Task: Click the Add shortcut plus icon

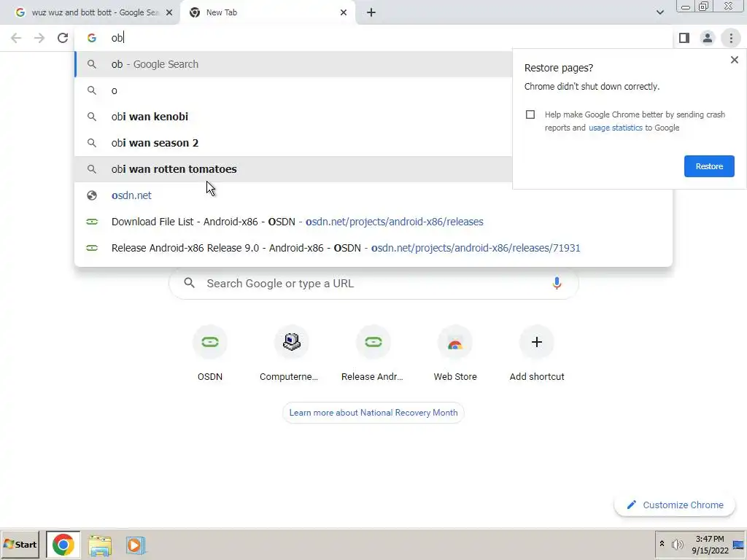Action: coord(536,342)
